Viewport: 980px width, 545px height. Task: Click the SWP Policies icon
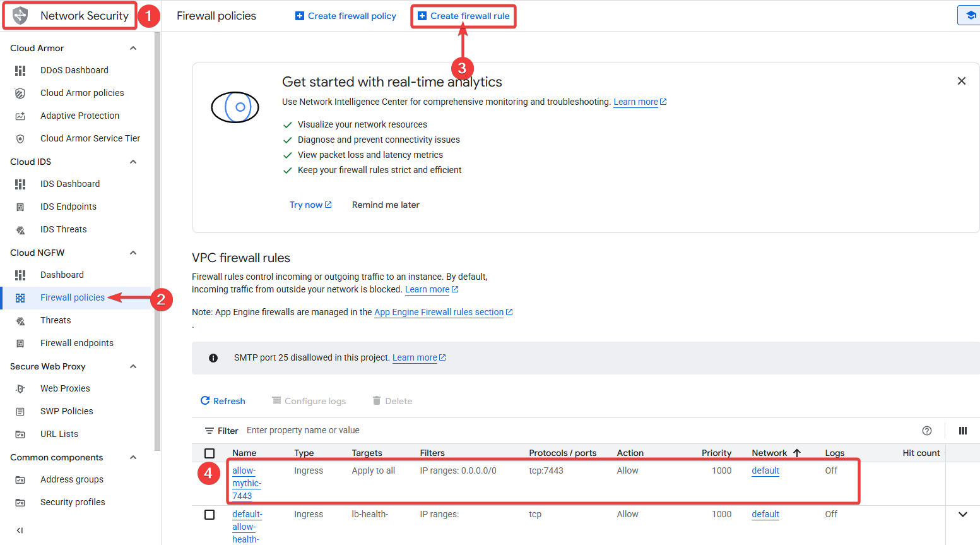click(20, 411)
